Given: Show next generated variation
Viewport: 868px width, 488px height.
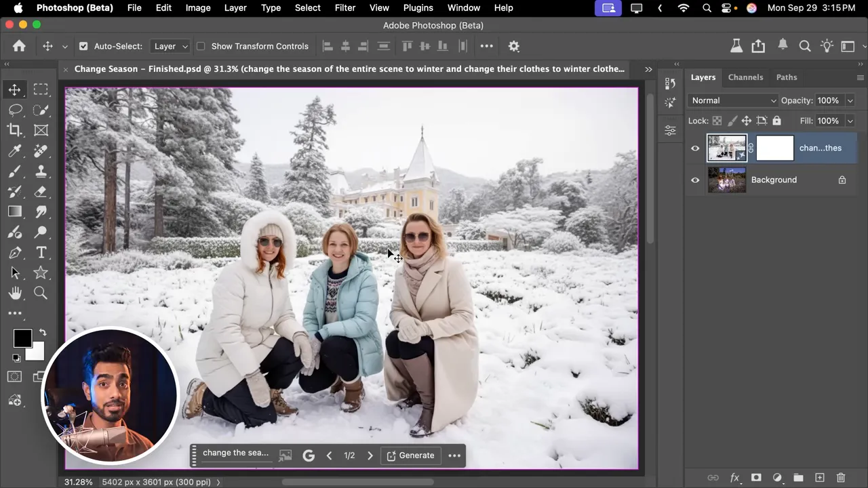Looking at the screenshot, I should 370,455.
